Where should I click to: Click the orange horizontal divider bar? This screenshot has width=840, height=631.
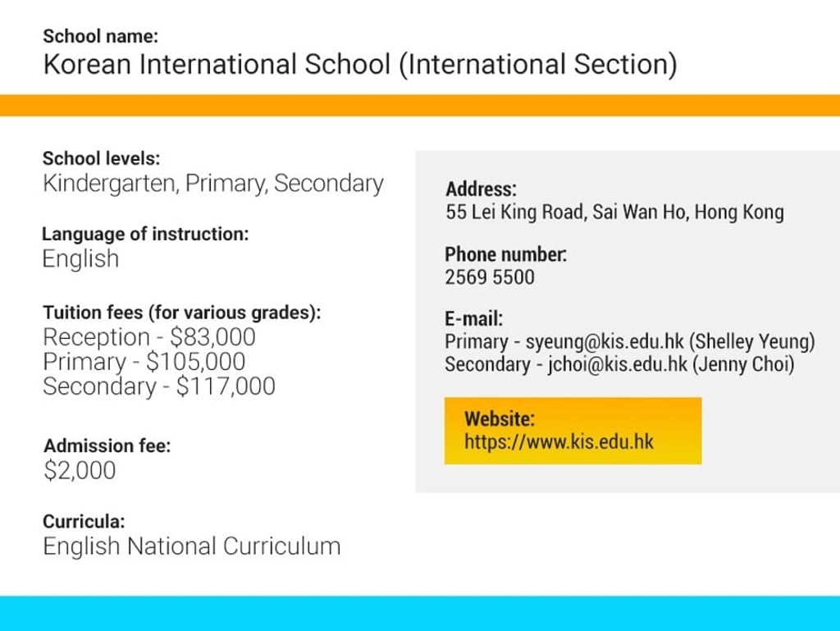pos(420,105)
